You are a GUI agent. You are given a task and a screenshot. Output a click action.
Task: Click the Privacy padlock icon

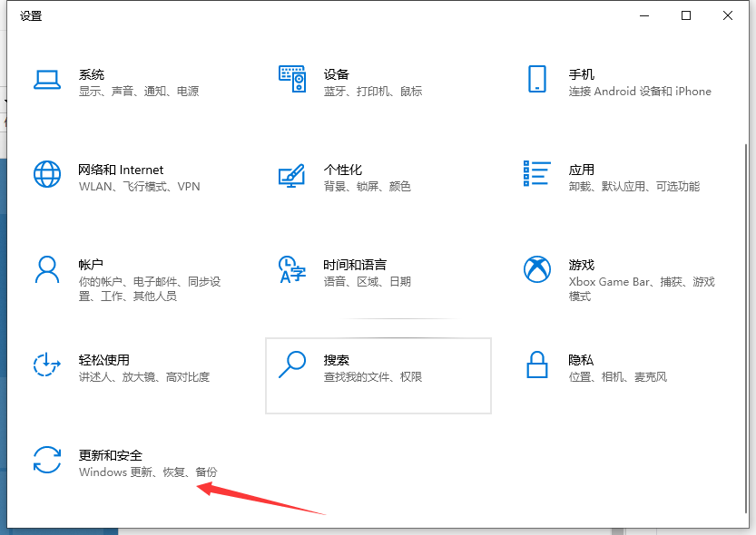click(536, 365)
